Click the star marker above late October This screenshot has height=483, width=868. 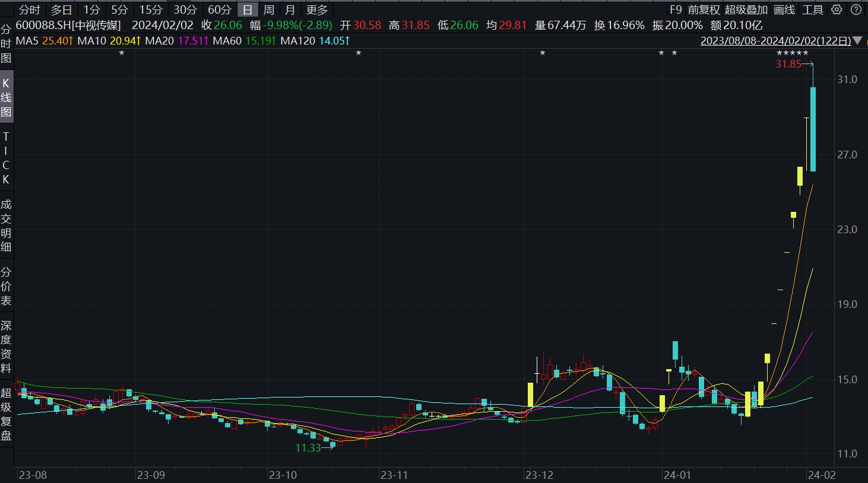359,53
